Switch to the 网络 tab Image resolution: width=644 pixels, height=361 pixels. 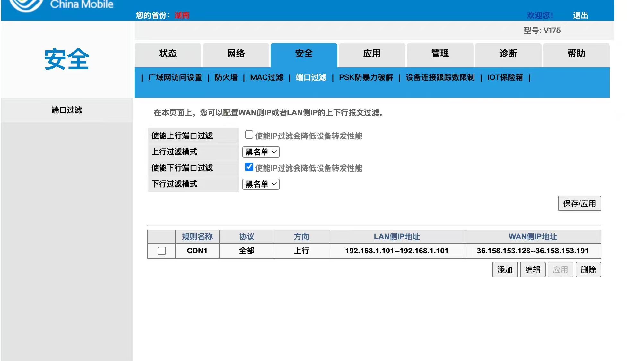click(236, 54)
